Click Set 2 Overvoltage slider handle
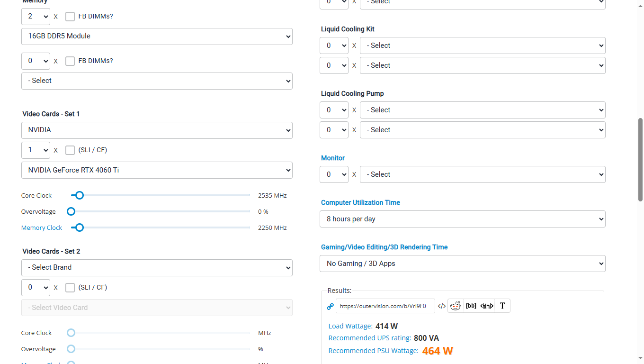The height and width of the screenshot is (364, 644). pos(71,349)
